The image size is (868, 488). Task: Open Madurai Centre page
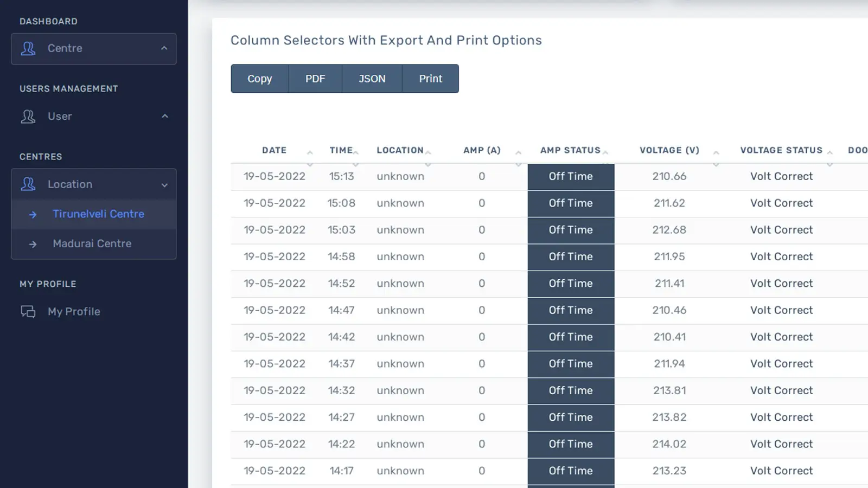point(92,244)
